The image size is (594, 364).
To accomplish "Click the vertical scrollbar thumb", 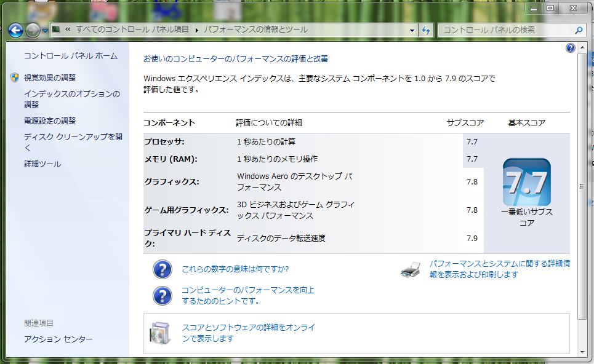I will (x=582, y=186).
